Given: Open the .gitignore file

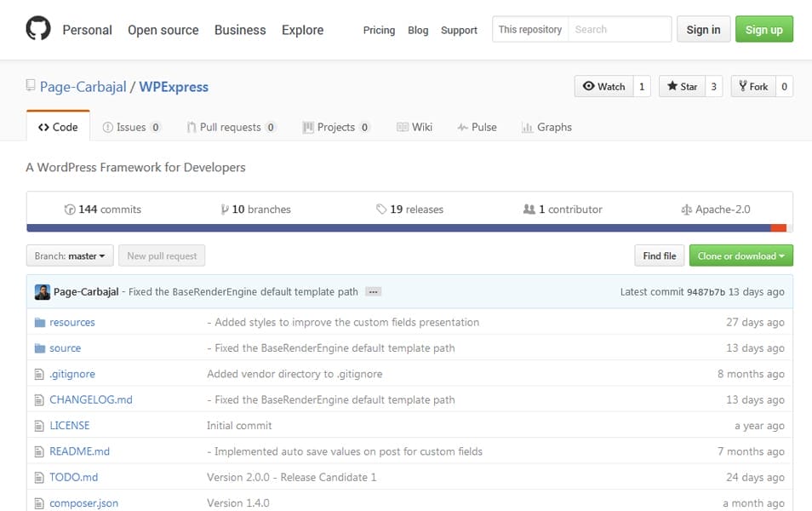Looking at the screenshot, I should [72, 374].
